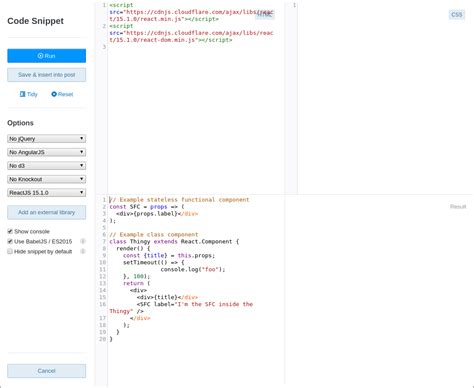Click the '<div>{title}</div>' line

point(167,297)
